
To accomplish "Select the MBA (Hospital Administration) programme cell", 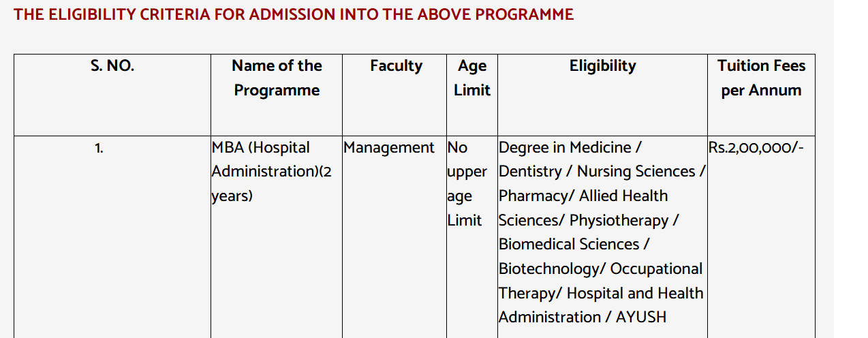I will coord(271,171).
